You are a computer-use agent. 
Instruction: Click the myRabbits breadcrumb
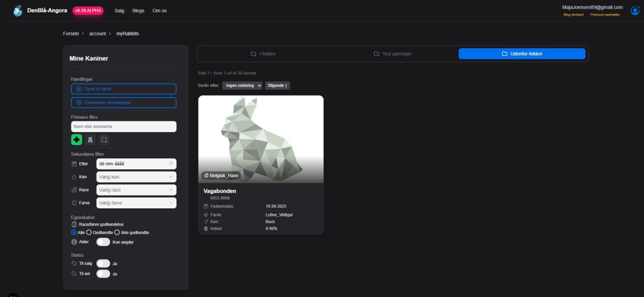(128, 34)
